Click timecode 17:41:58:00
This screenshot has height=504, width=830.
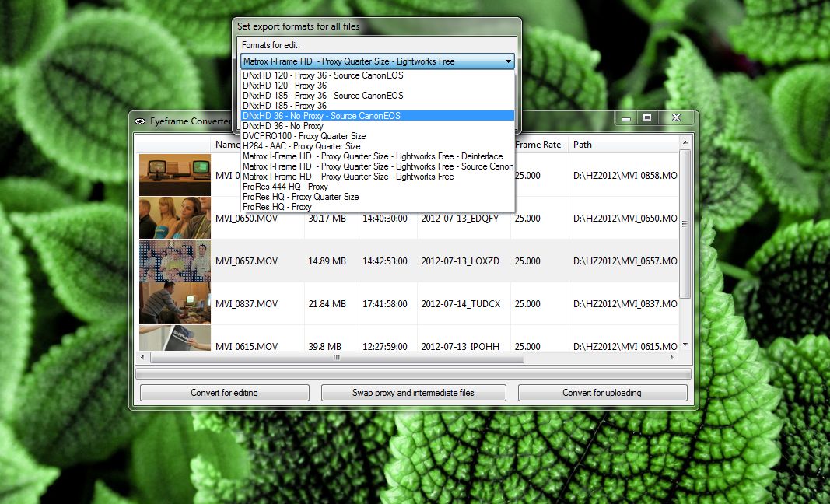tap(385, 304)
